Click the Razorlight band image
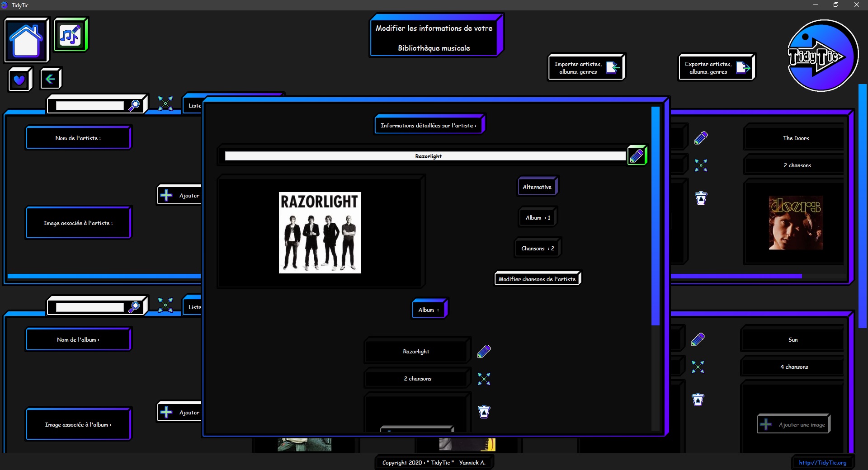The width and height of the screenshot is (868, 470). (x=320, y=233)
